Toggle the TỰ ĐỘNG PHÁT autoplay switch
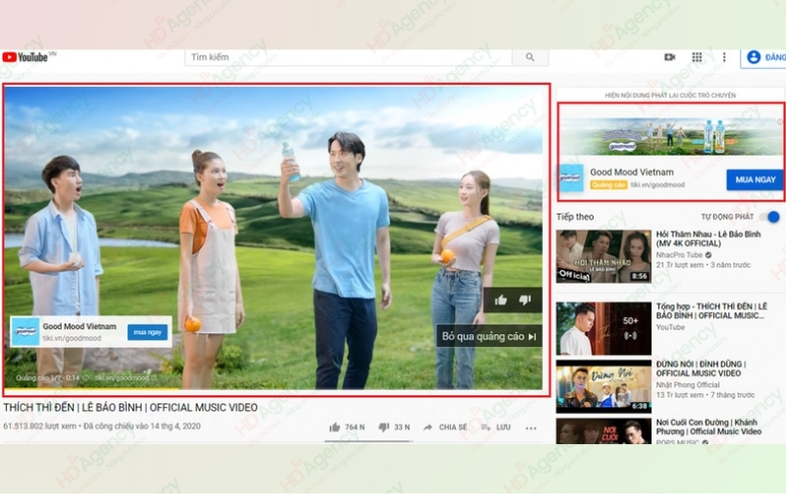Viewport: 786px width, 494px height. (x=770, y=217)
